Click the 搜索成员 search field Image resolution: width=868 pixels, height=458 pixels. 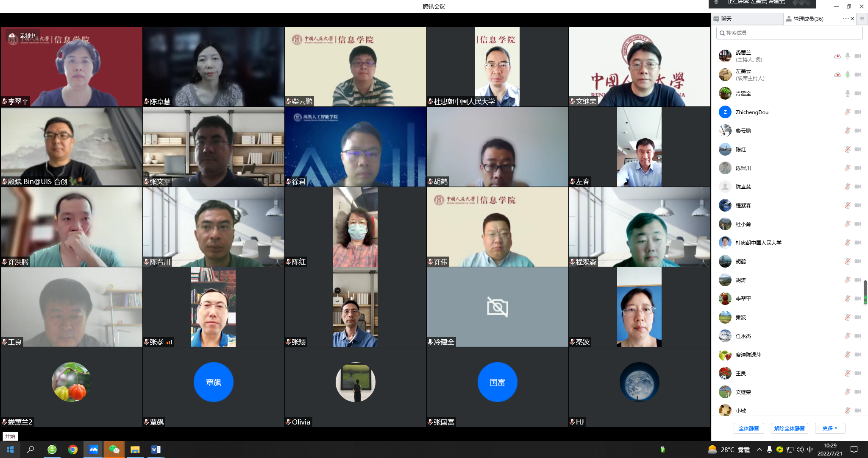[x=789, y=33]
